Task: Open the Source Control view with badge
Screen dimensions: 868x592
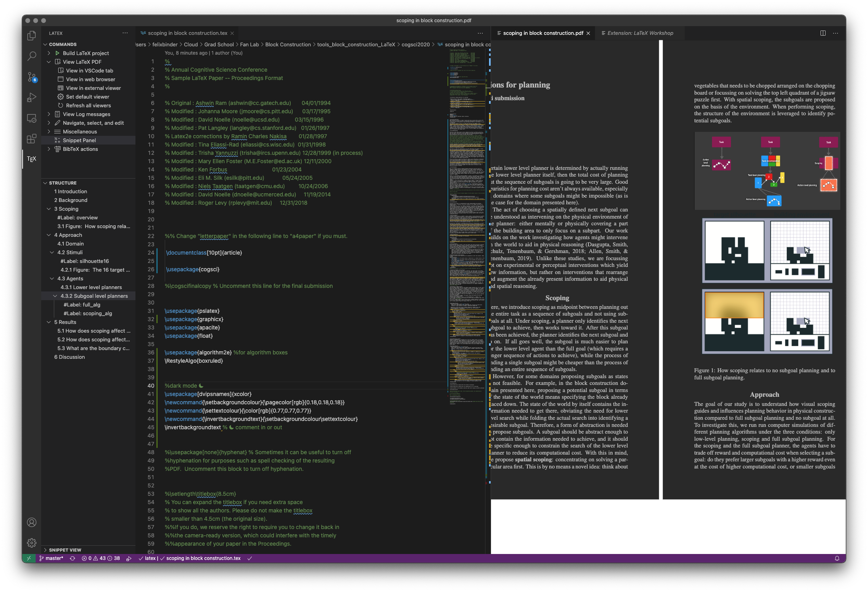Action: (32, 77)
